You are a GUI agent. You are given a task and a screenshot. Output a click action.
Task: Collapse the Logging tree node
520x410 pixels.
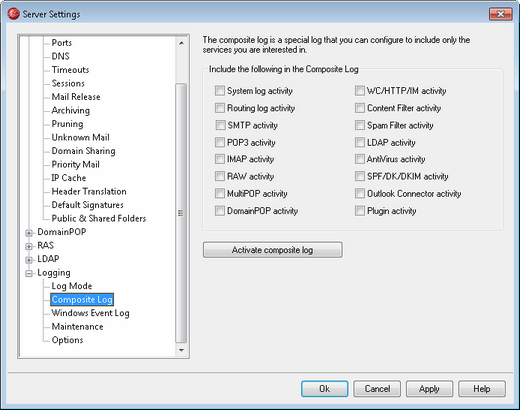[29, 274]
